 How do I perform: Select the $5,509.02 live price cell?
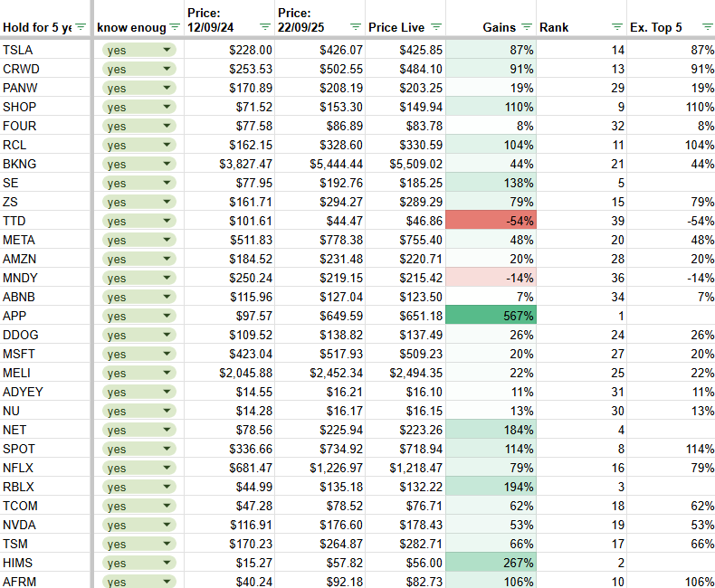[x=405, y=164]
